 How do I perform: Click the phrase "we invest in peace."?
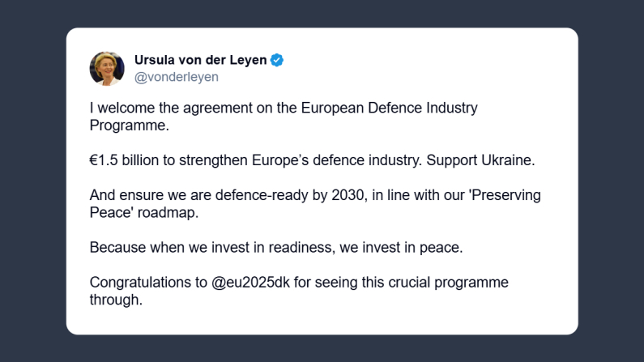[405, 248]
